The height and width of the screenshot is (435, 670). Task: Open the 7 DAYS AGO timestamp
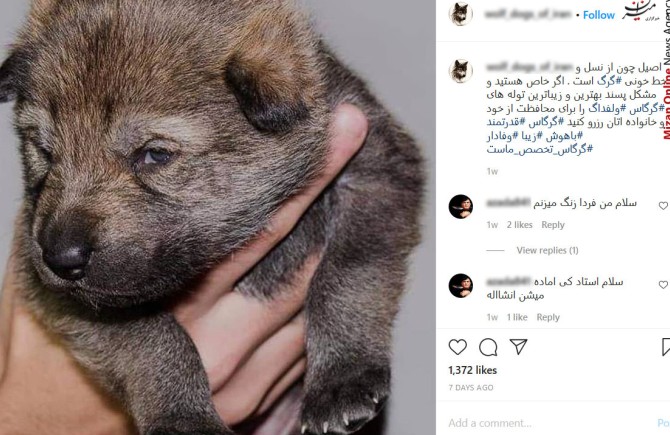471,388
